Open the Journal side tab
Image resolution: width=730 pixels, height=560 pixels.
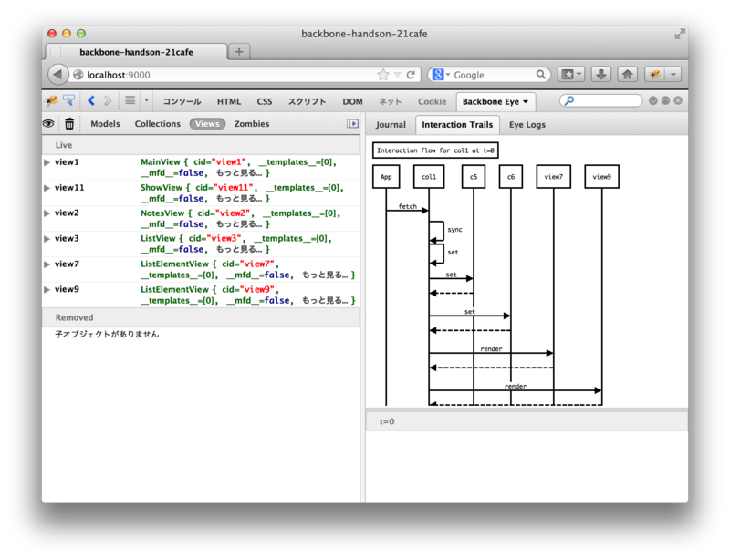coord(391,125)
